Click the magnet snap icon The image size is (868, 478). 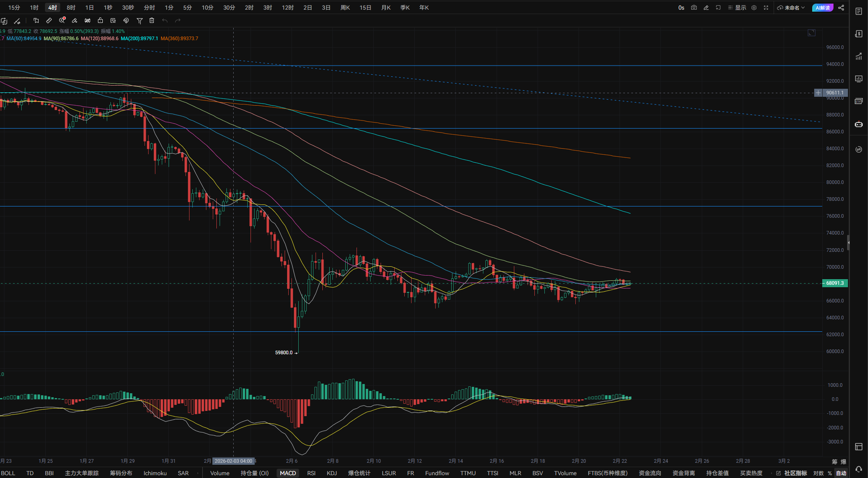coord(126,20)
